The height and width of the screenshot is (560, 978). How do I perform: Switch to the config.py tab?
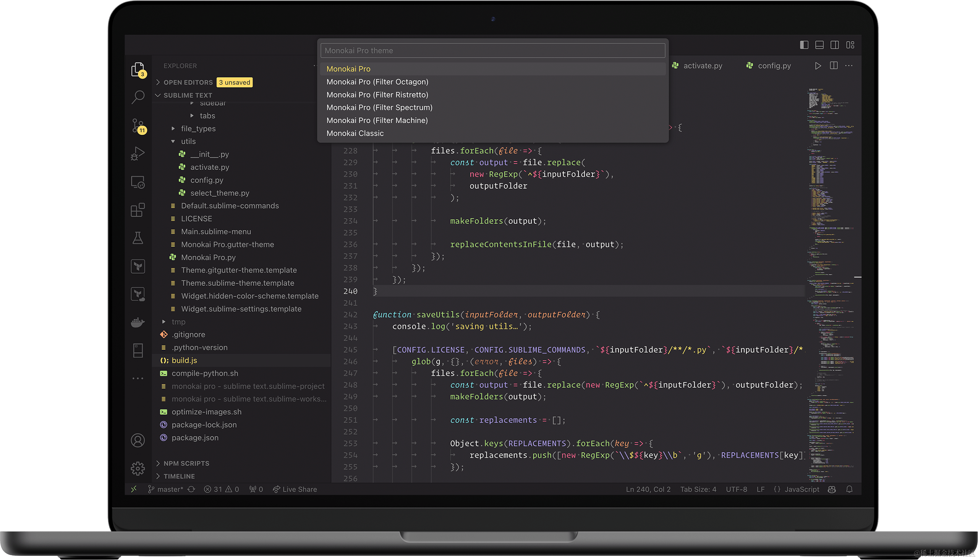(774, 66)
